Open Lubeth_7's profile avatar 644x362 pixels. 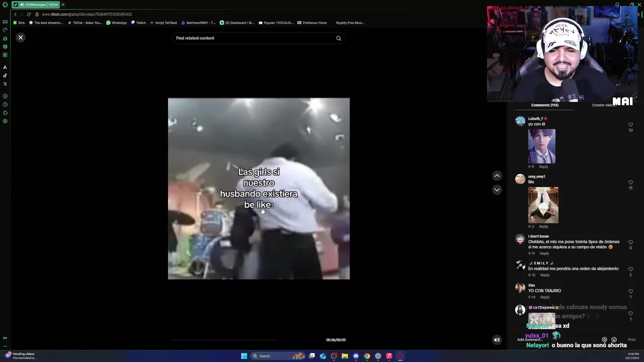[520, 121]
